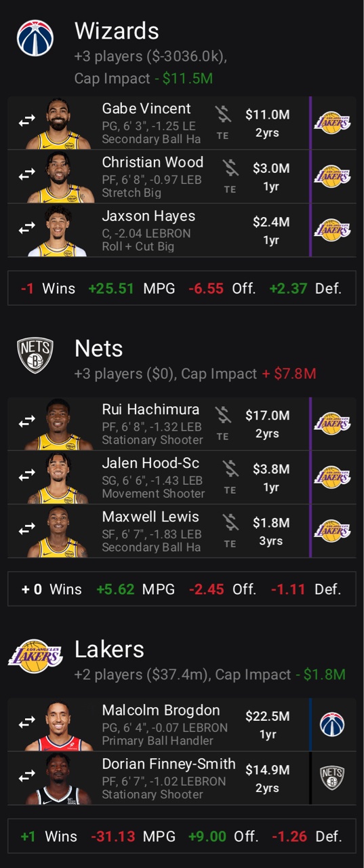Click the Wizards team logo in header
The height and width of the screenshot is (868, 364).
(35, 38)
